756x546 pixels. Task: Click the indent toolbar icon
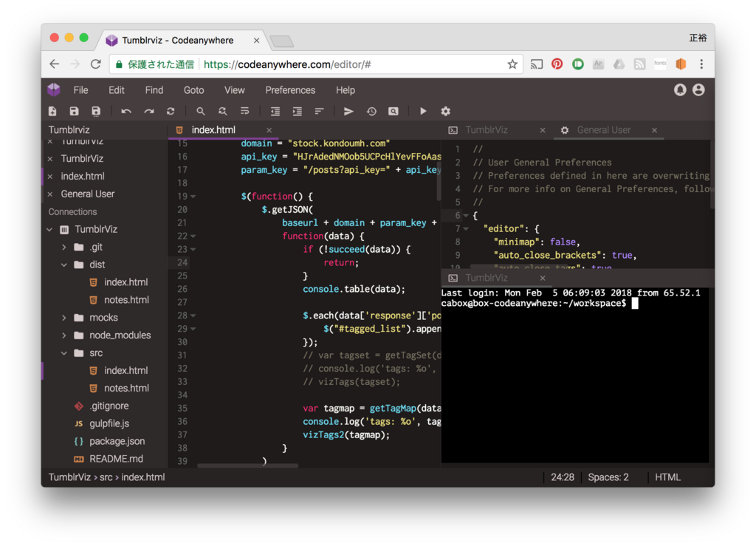coord(297,112)
